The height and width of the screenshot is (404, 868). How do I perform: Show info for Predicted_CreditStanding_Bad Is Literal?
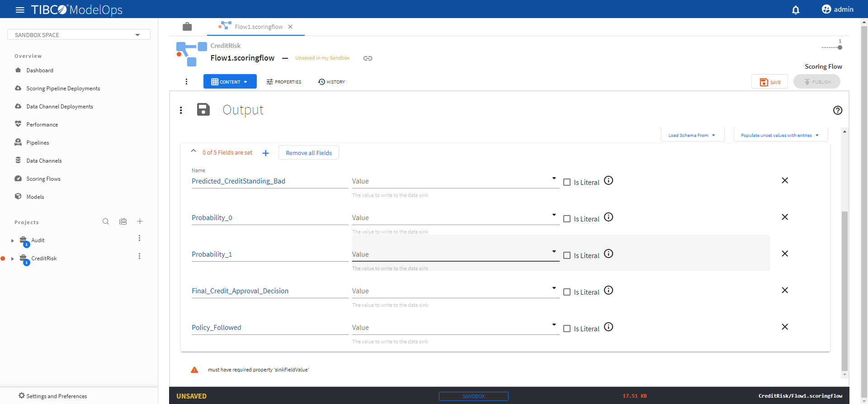click(x=609, y=180)
